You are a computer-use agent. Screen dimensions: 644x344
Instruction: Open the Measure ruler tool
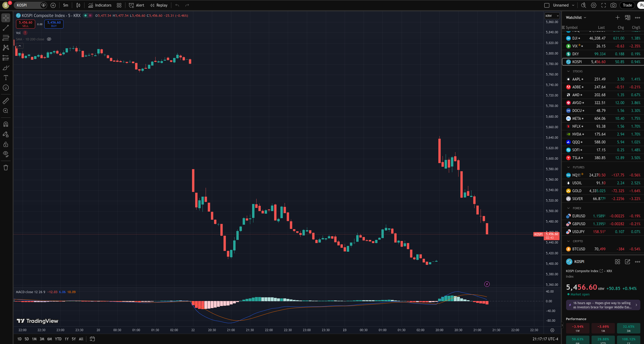[6, 101]
